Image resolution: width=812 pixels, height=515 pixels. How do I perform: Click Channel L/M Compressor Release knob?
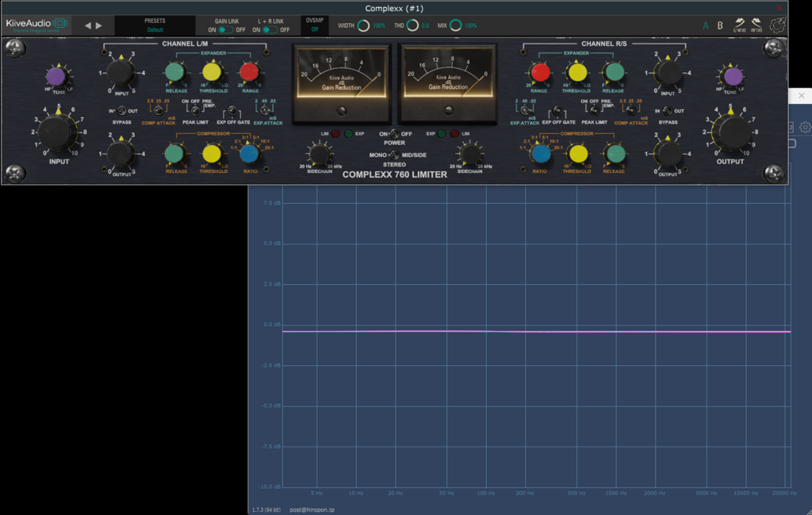tap(175, 154)
